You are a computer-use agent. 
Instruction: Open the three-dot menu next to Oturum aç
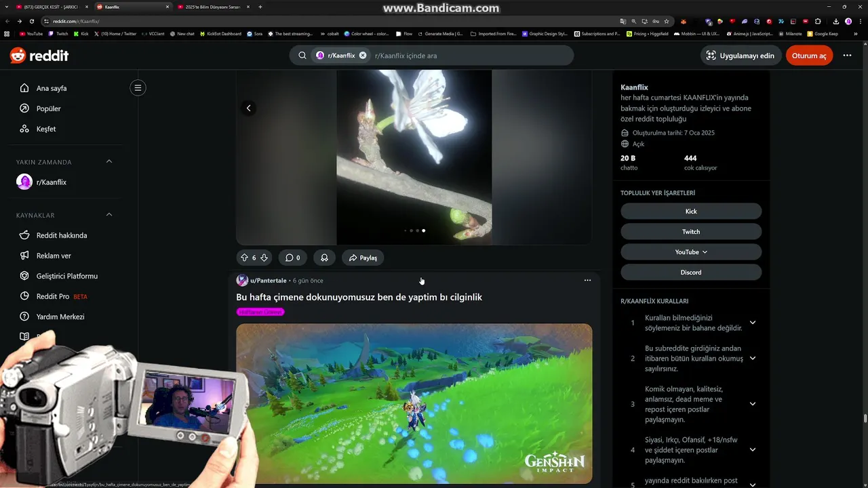point(847,56)
